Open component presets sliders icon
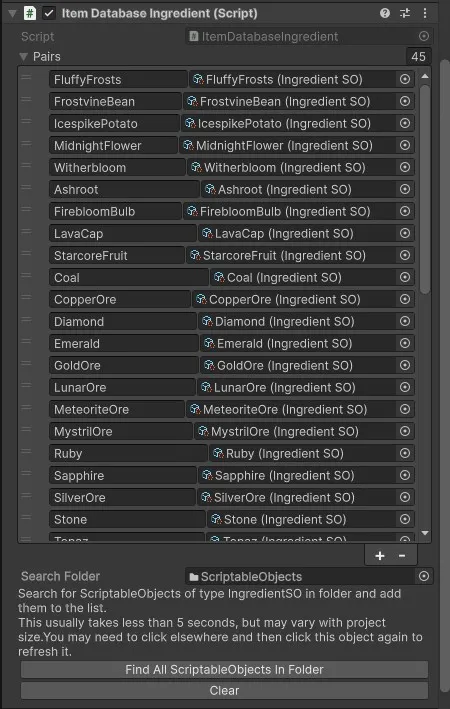450x709 pixels. click(x=405, y=13)
